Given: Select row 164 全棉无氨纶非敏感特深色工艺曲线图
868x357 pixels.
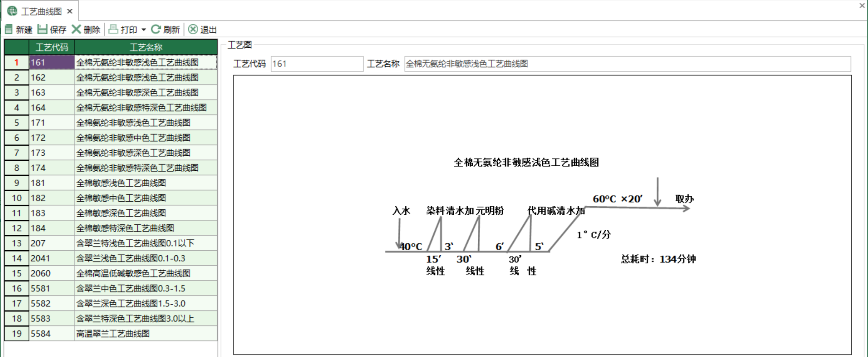Looking at the screenshot, I should click(111, 108).
